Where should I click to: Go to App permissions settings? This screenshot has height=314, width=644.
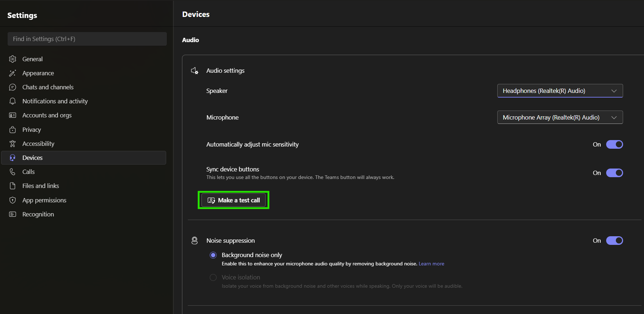[x=84, y=200]
